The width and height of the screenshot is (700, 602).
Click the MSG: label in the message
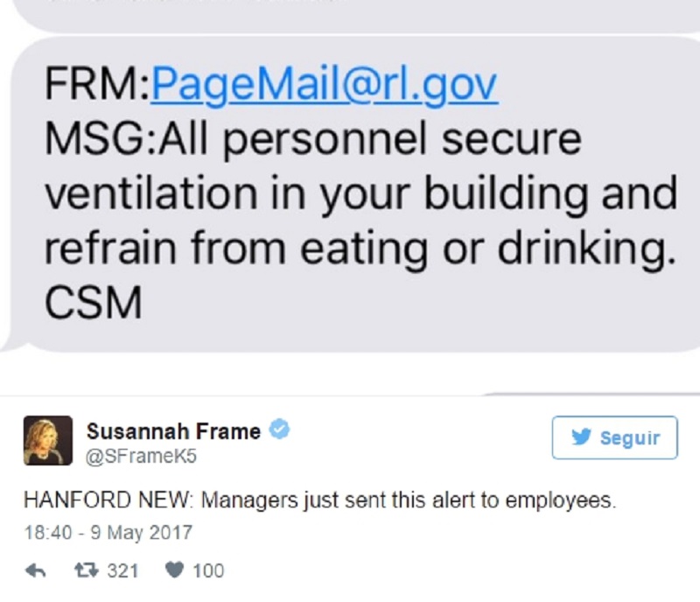(95, 140)
